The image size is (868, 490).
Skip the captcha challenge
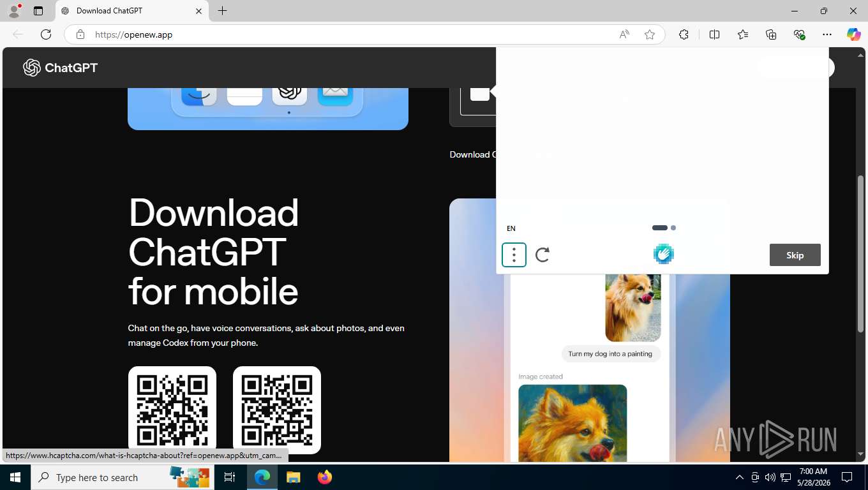795,255
